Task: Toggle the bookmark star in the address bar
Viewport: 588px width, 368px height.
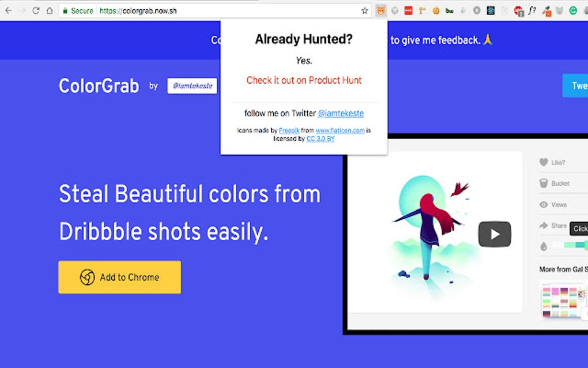Action: coord(365,10)
